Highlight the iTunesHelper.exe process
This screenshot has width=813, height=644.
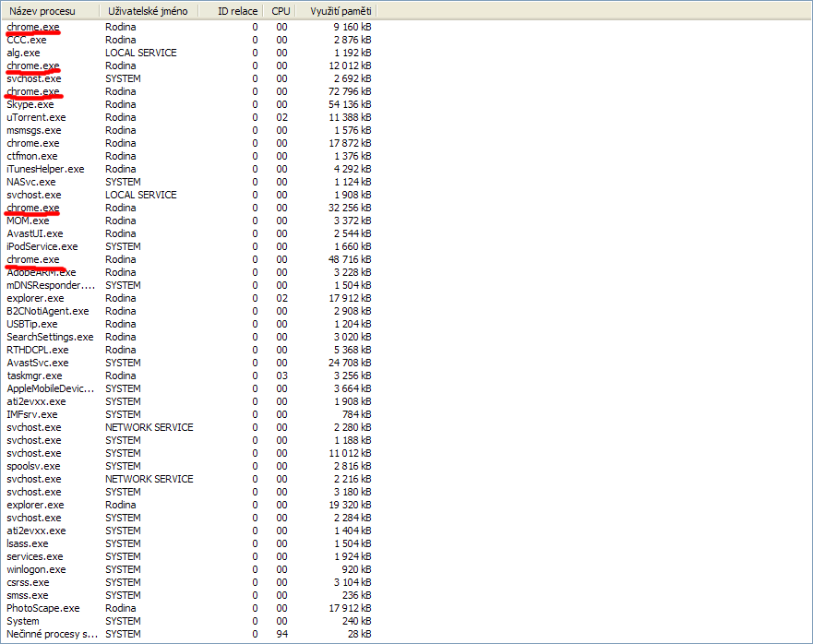coord(45,169)
